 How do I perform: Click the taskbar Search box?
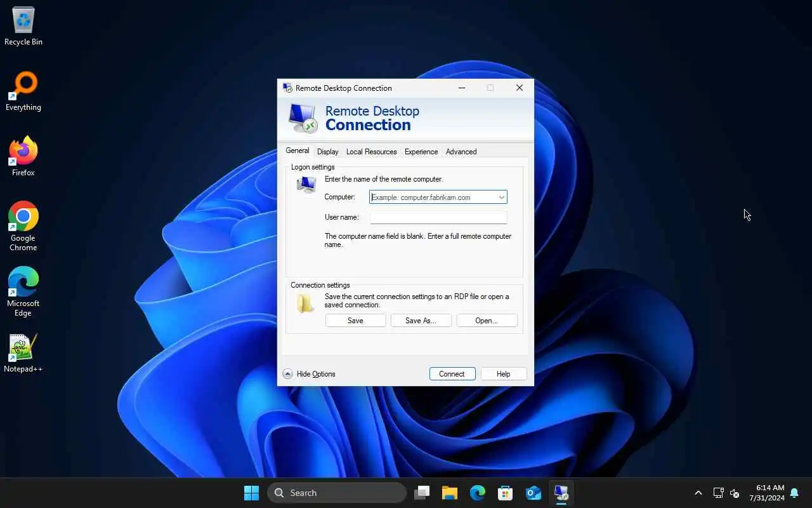337,493
